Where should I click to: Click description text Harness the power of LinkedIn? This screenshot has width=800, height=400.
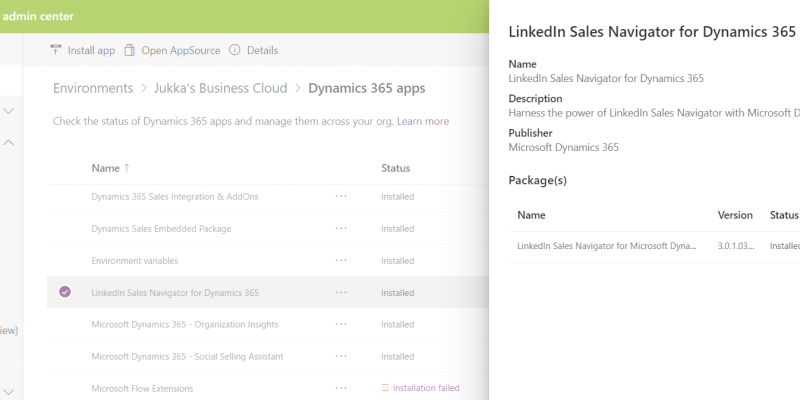pos(654,113)
